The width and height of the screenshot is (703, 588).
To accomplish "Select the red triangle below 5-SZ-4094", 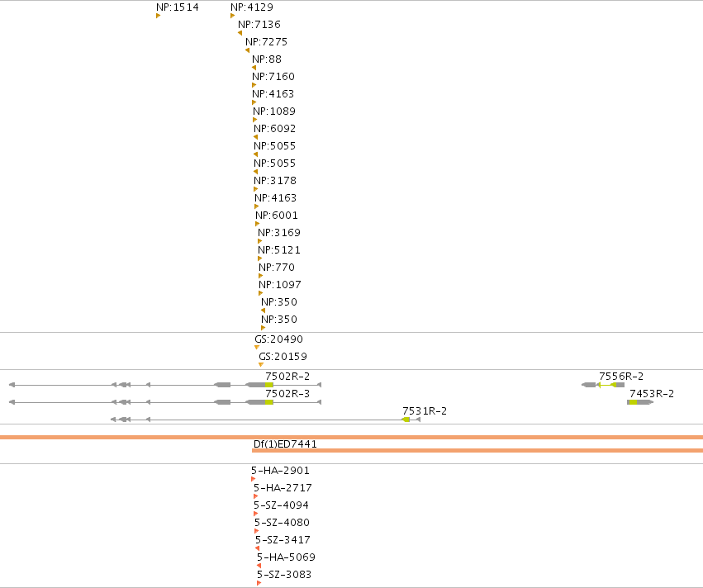I will coord(255,514).
